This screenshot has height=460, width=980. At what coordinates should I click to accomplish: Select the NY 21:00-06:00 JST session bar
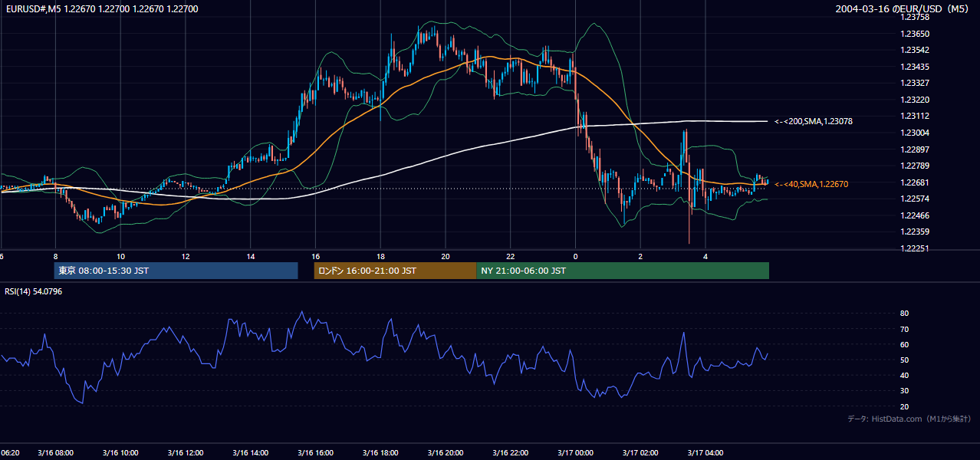point(623,271)
